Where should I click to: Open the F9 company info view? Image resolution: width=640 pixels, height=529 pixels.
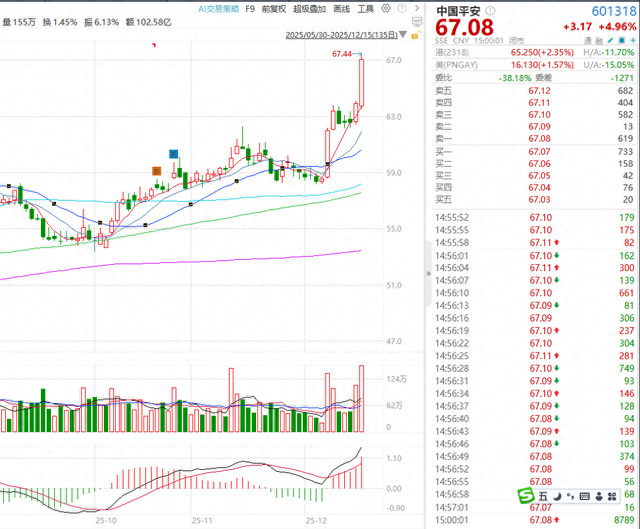point(250,9)
